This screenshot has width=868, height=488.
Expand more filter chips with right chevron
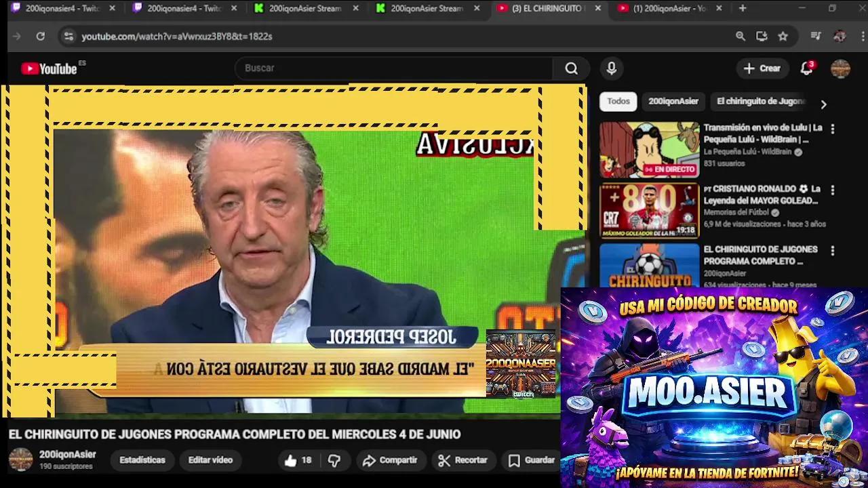824,104
